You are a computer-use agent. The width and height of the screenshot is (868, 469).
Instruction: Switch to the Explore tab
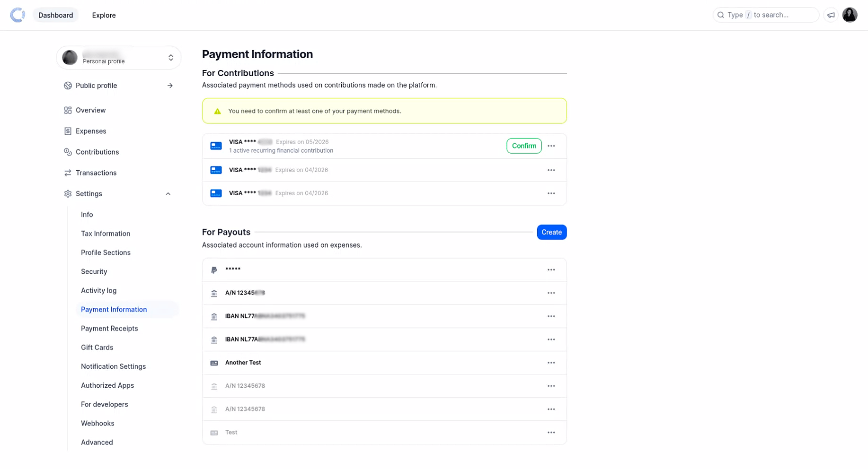104,15
